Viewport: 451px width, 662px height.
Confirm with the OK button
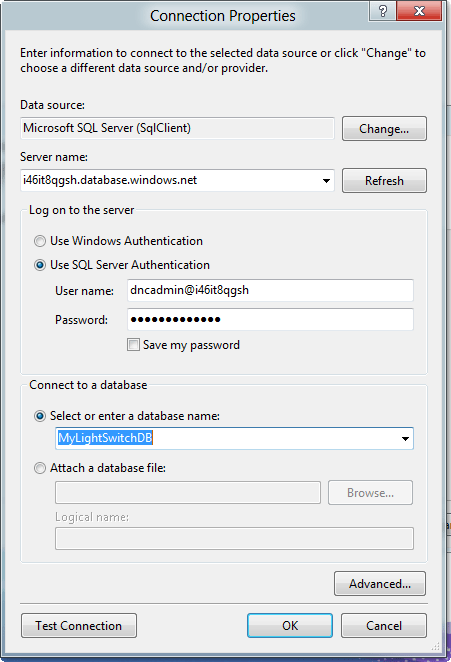[290, 626]
